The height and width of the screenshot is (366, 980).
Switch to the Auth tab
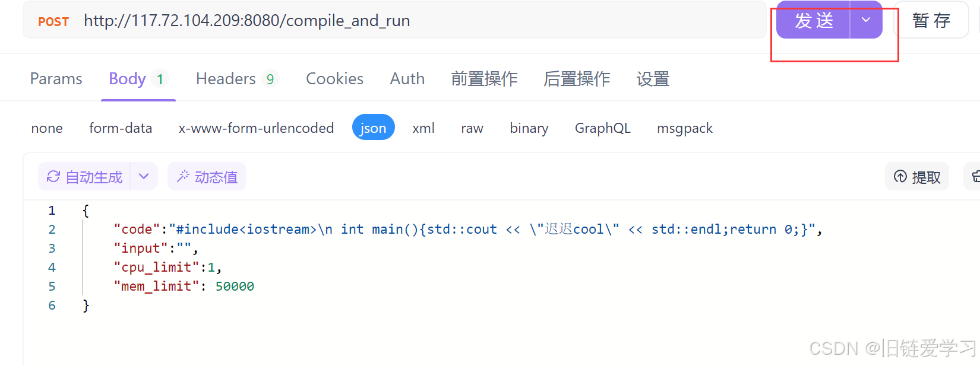(x=407, y=79)
